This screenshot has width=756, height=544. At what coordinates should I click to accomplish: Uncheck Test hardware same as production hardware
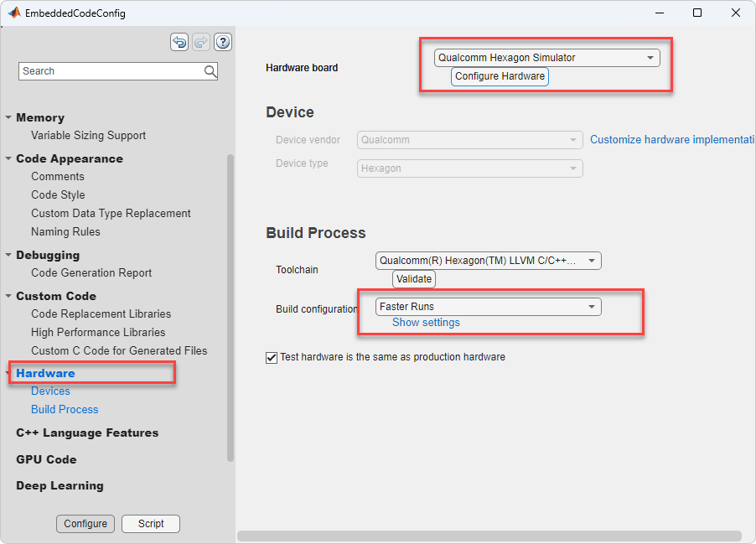[272, 357]
